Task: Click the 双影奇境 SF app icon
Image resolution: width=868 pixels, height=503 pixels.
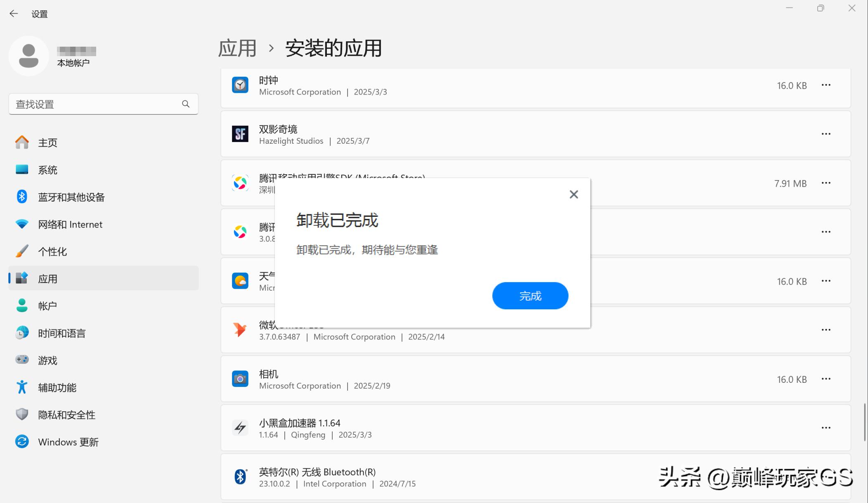Action: click(x=240, y=134)
